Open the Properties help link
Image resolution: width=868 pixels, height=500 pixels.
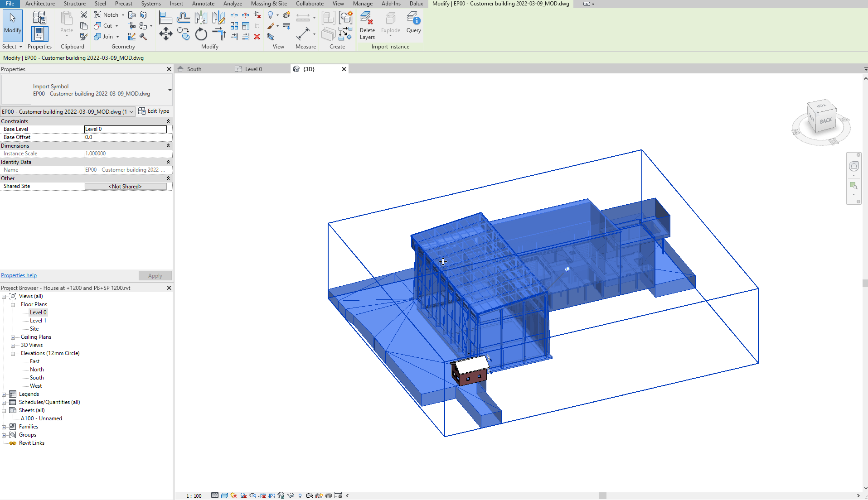tap(19, 275)
